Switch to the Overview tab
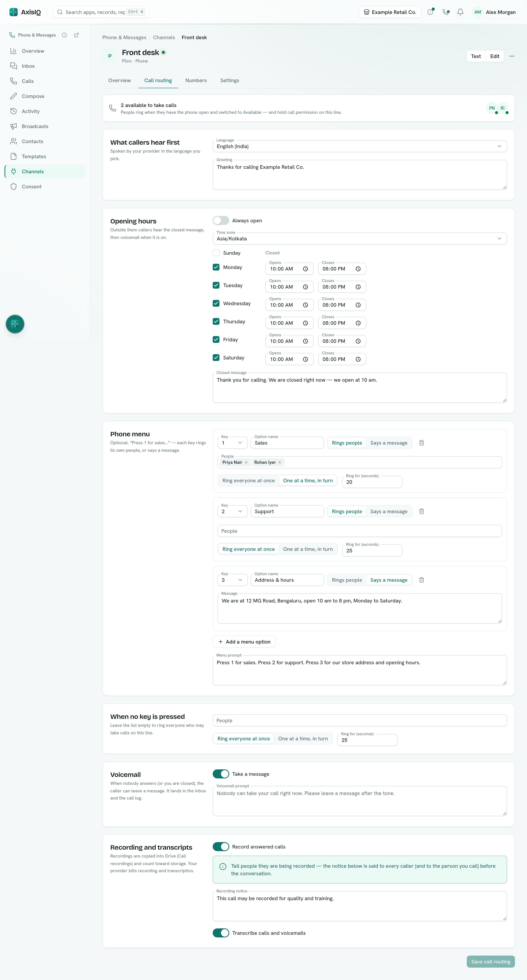The height and width of the screenshot is (980, 527). tap(119, 81)
